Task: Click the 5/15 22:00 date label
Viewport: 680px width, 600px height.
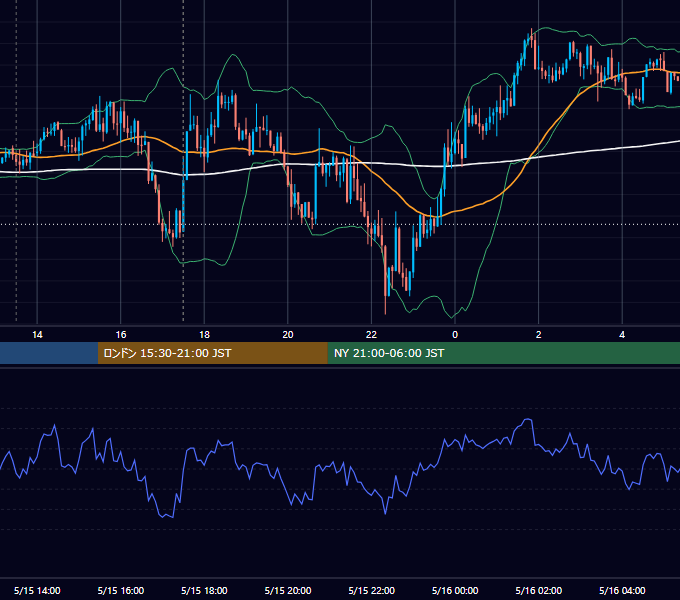Action: 372,590
